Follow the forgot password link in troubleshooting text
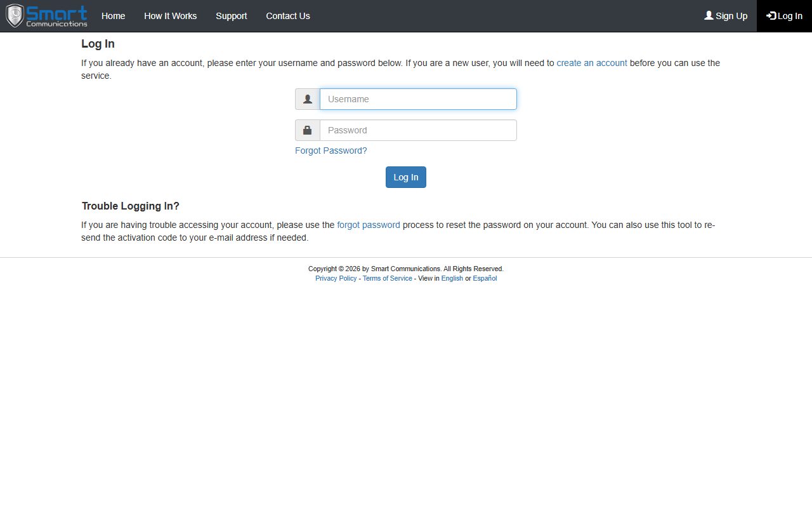Screen dimensions: 812x508 369,225
